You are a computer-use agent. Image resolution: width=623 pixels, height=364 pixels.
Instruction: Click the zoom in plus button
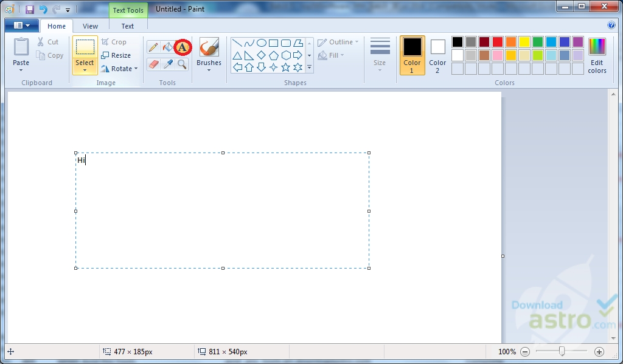[599, 352]
